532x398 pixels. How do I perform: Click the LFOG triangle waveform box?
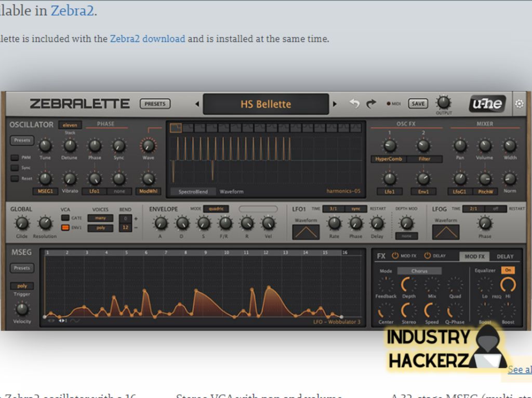click(x=446, y=232)
